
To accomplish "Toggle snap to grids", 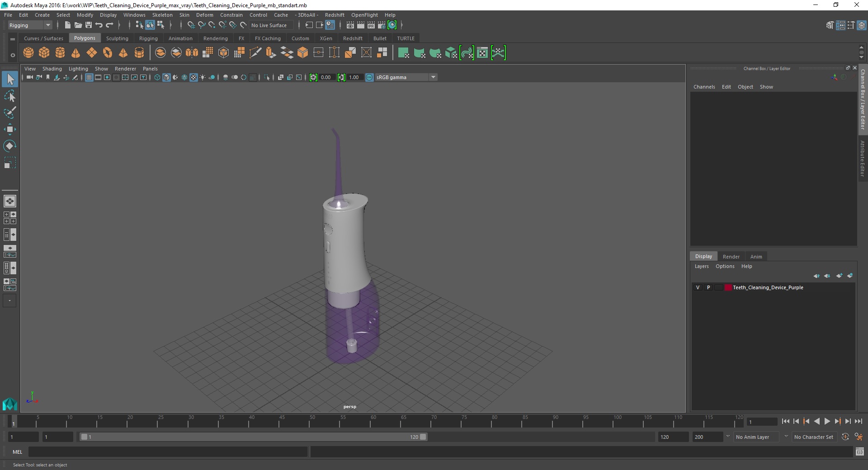I will (x=191, y=25).
